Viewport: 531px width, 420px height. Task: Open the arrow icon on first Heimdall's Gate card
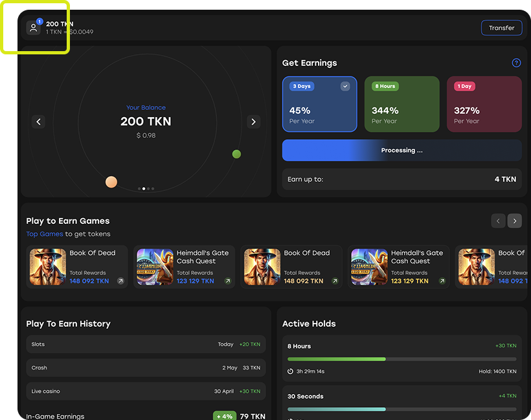coord(227,281)
